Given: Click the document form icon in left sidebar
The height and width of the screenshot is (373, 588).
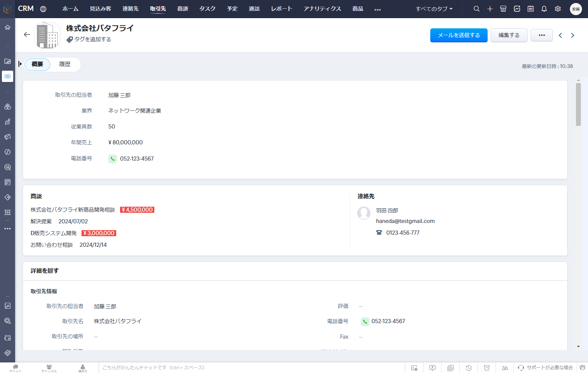Looking at the screenshot, I should [8, 182].
